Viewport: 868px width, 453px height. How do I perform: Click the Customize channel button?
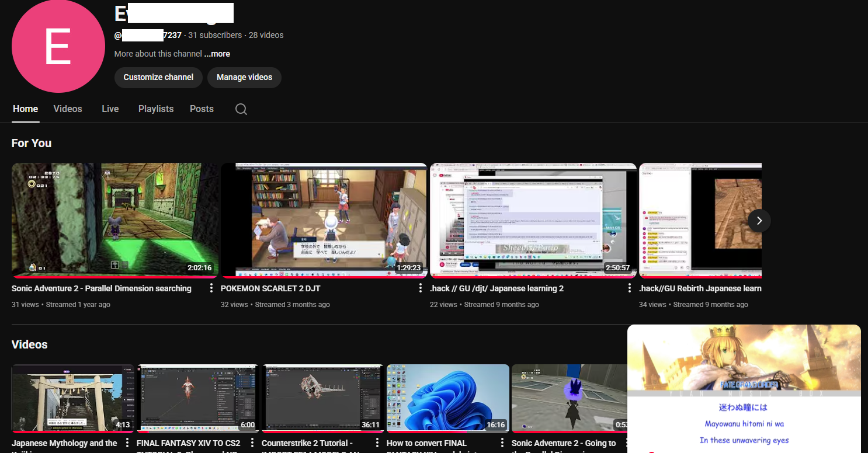[158, 77]
